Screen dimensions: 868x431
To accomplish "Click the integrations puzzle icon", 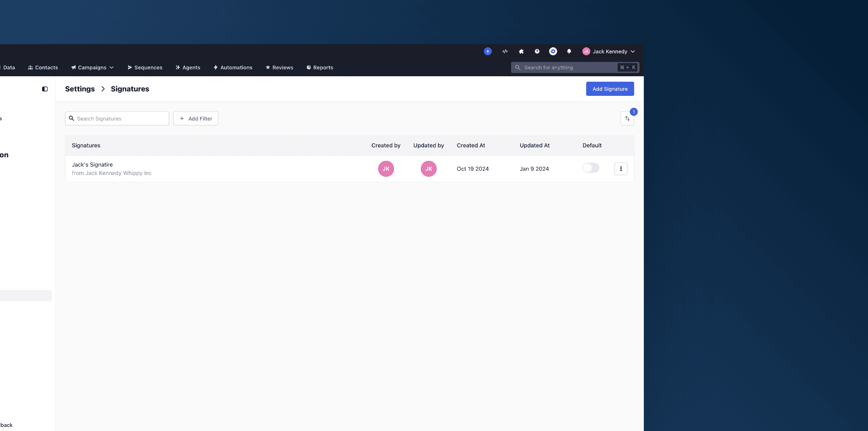I will pos(521,51).
